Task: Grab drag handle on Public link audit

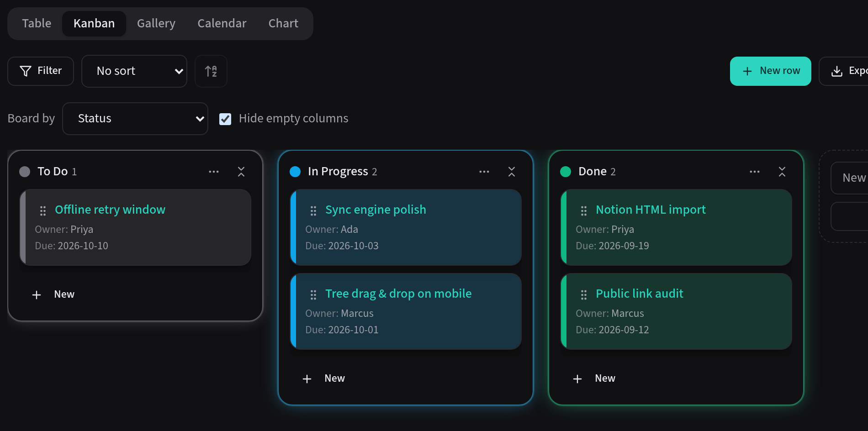Action: point(584,294)
